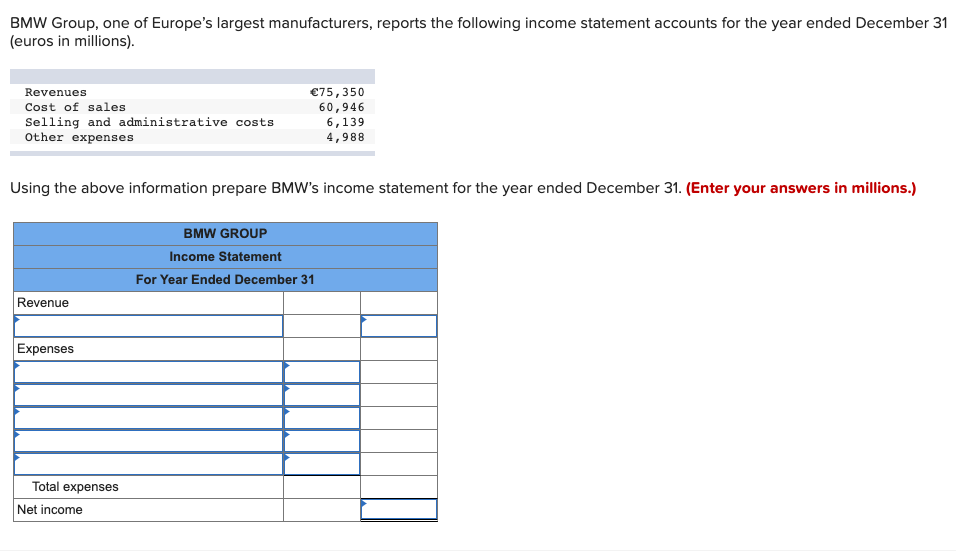Open the revenue account name dropdown under Revenue
956x553 pixels.
148,326
